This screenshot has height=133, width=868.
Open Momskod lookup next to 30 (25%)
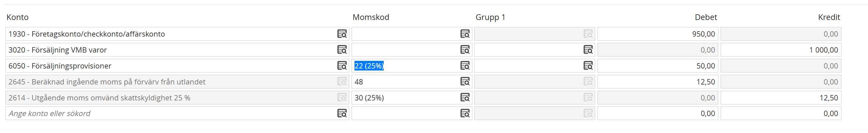click(x=465, y=97)
